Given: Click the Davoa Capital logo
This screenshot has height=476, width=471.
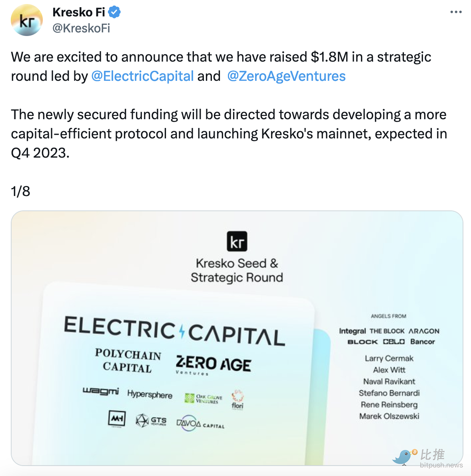Looking at the screenshot, I should click(200, 423).
